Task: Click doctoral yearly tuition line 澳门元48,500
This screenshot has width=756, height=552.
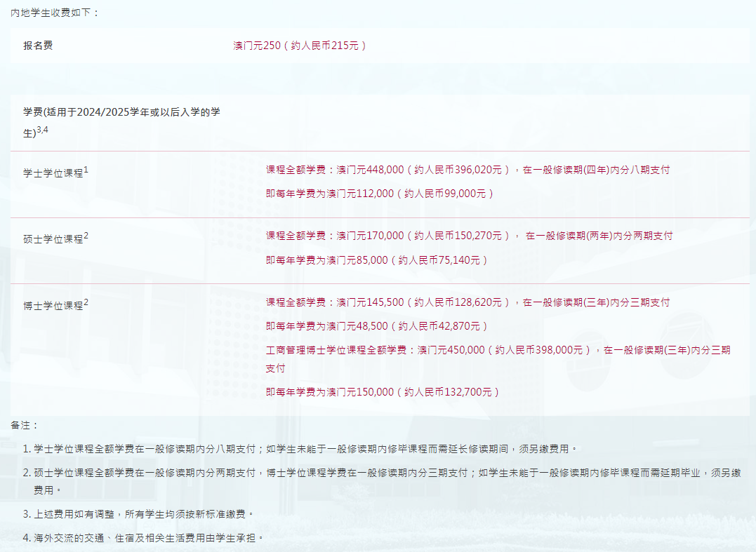Action: pos(376,326)
